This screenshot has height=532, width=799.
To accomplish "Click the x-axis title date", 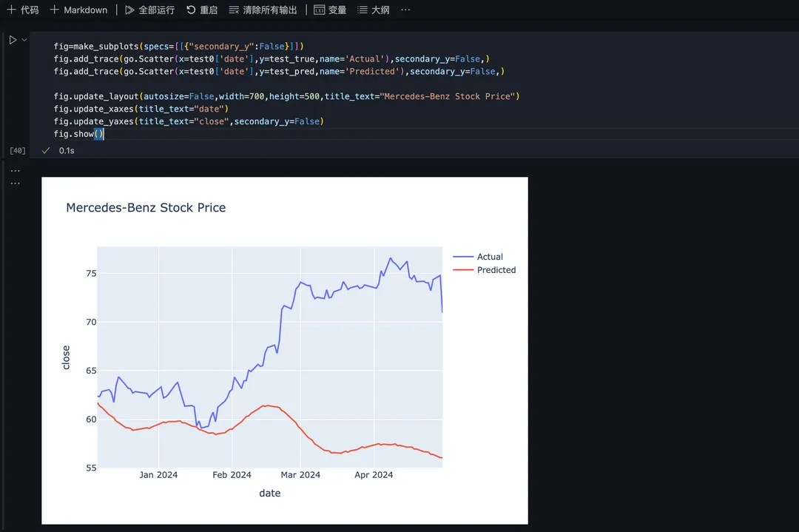I will 269,493.
